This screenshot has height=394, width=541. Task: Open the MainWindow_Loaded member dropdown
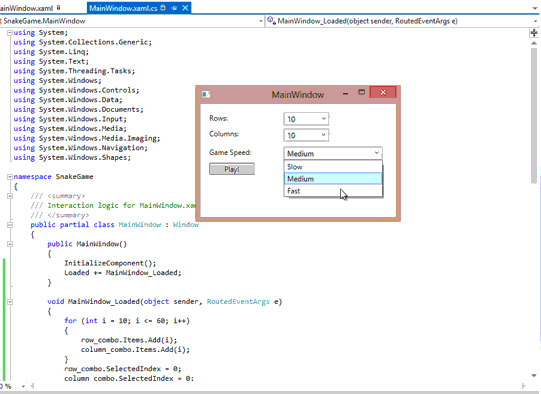pyautogui.click(x=402, y=21)
